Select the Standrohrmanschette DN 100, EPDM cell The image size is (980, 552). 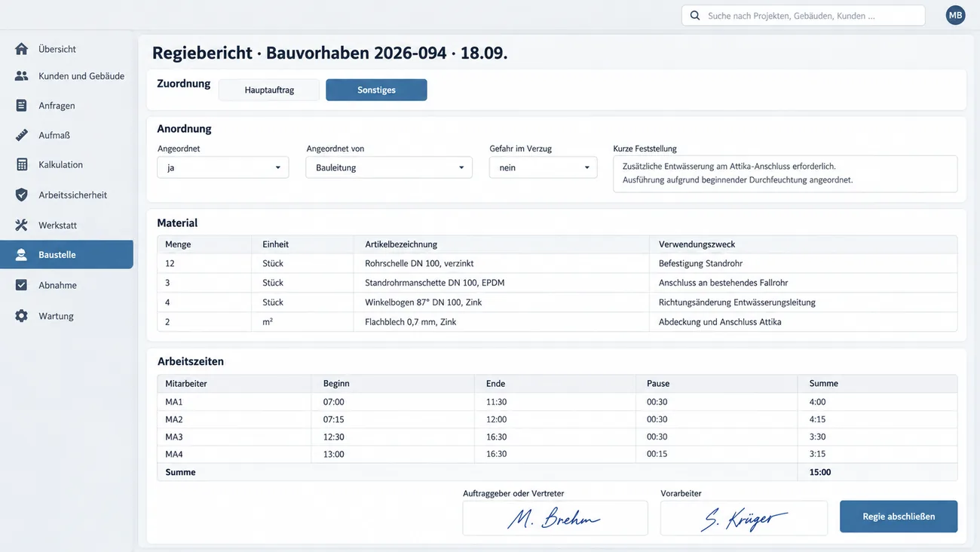tap(501, 283)
